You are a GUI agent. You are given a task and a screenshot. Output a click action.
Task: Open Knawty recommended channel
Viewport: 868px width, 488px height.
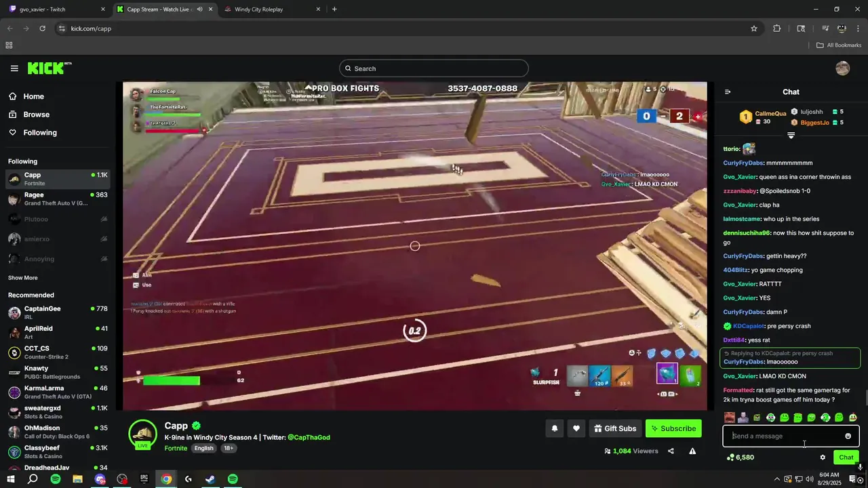click(x=58, y=372)
